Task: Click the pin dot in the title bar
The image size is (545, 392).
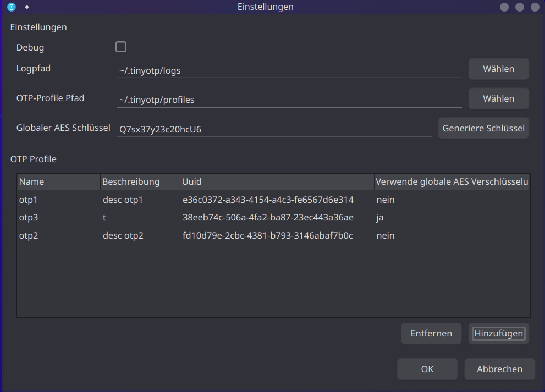Action: [x=27, y=7]
